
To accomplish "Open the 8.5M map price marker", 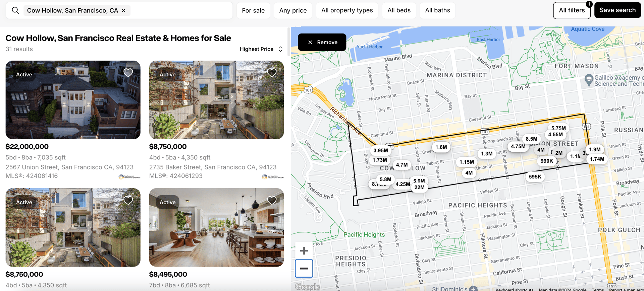I will (531, 139).
